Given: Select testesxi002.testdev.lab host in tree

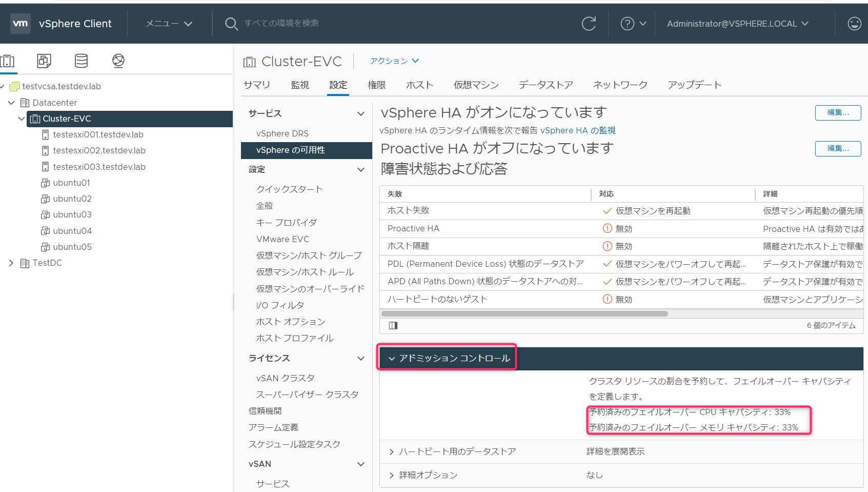Looking at the screenshot, I should pyautogui.click(x=99, y=150).
